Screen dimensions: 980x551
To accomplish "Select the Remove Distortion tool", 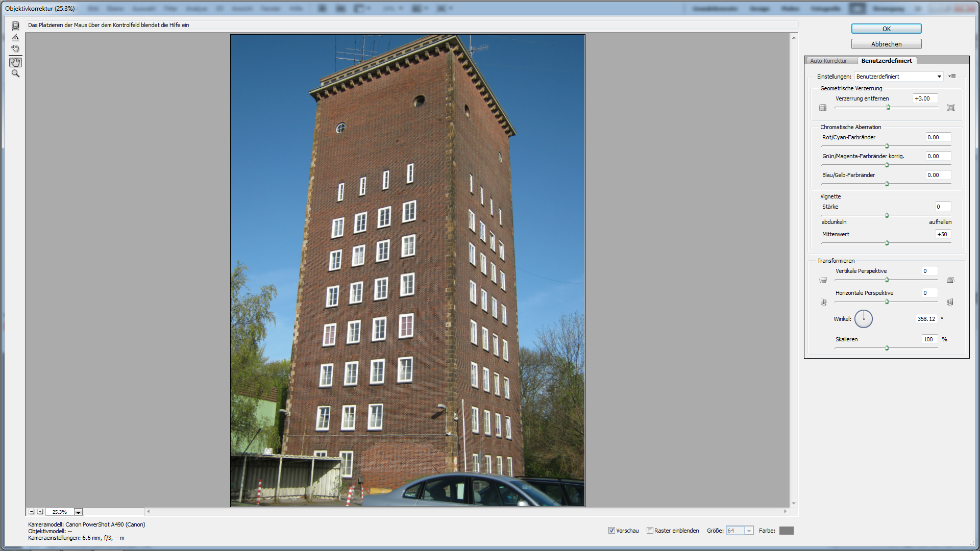I will [15, 26].
